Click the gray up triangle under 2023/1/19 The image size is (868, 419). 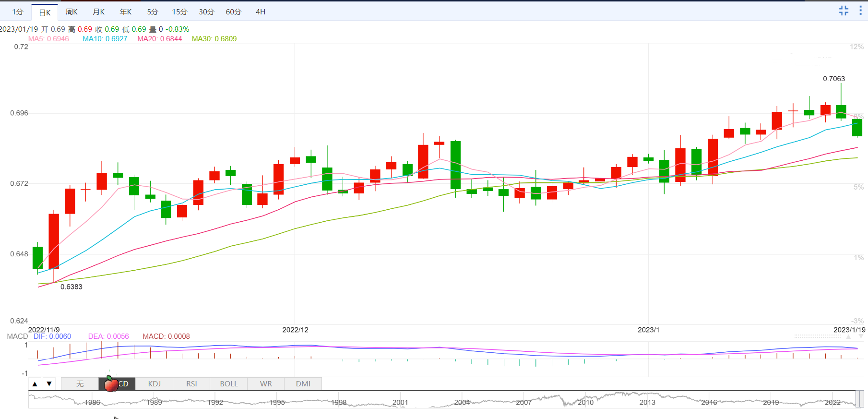pyautogui.click(x=848, y=337)
